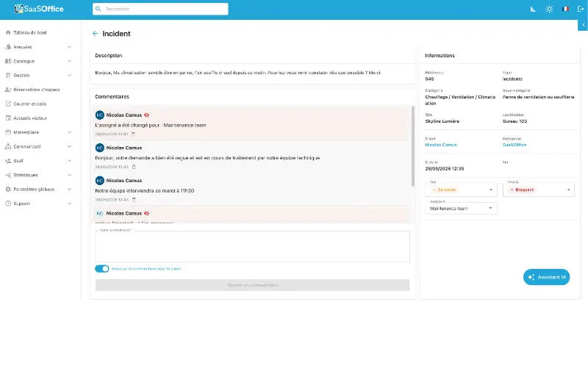This screenshot has height=371, width=588.
Task: Click comment Notre équipe interviendra ce mardi
Action: [144, 191]
